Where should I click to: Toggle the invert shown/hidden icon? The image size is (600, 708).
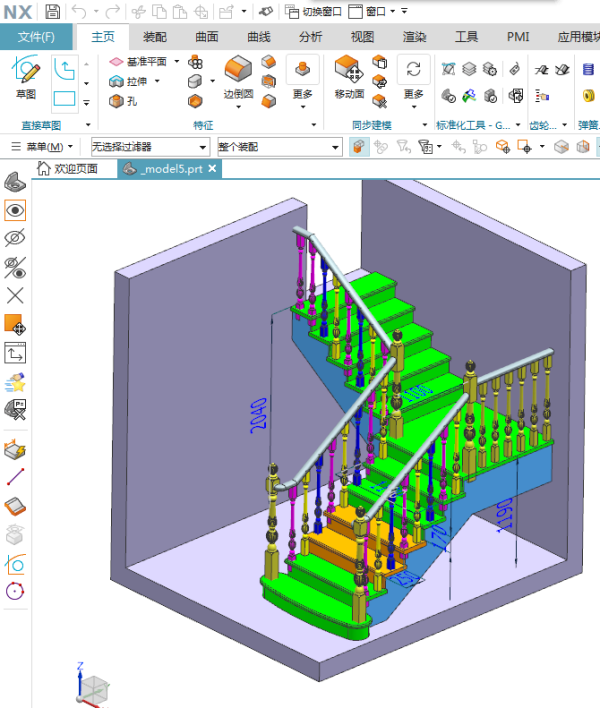pos(15,267)
